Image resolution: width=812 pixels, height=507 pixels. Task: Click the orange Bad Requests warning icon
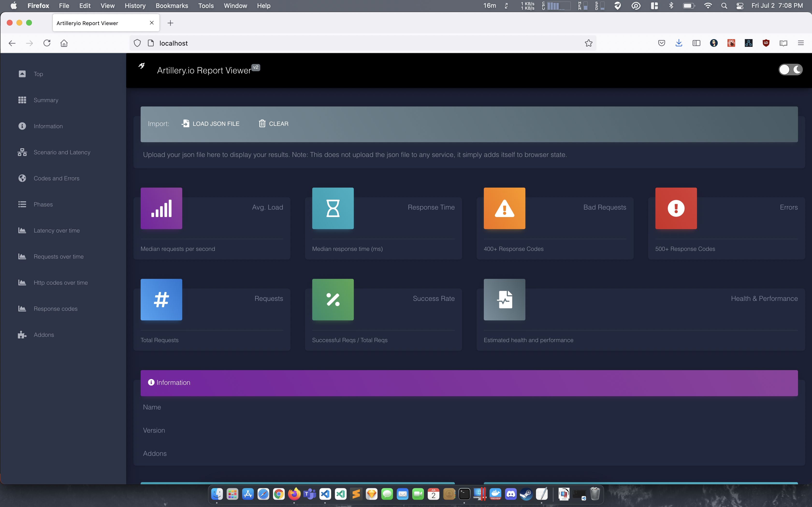[x=504, y=208]
